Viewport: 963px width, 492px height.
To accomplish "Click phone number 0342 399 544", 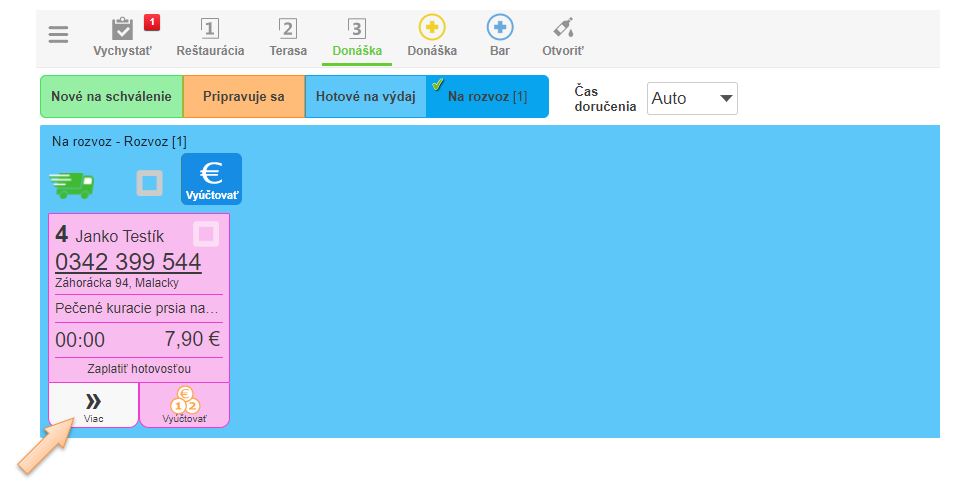I will (128, 262).
